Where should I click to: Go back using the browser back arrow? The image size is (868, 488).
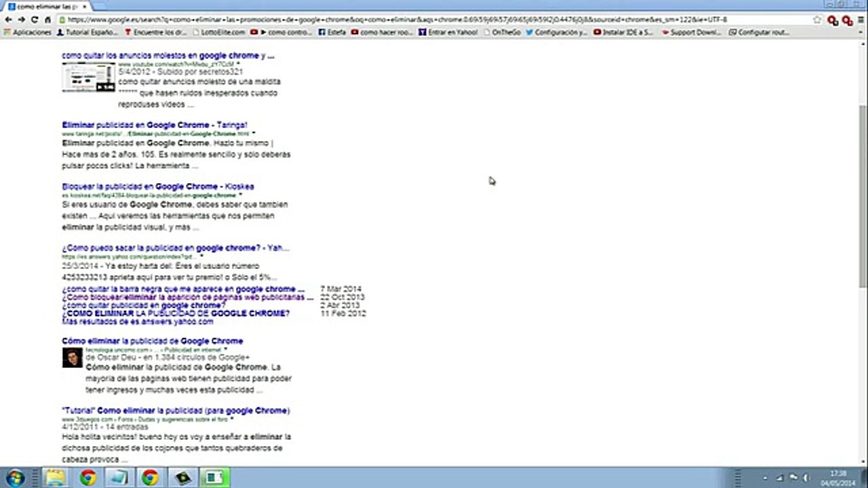click(x=9, y=20)
